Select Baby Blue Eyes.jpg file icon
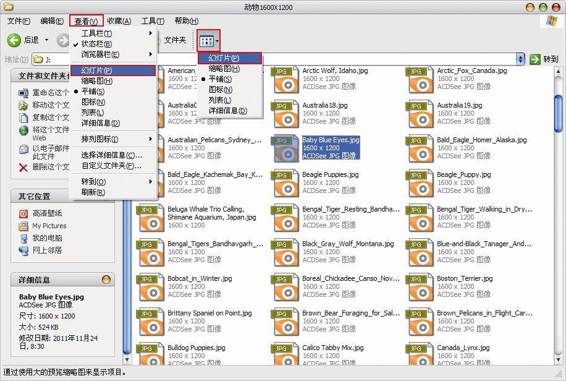Screen dimensions: 566x381 pos(285,149)
